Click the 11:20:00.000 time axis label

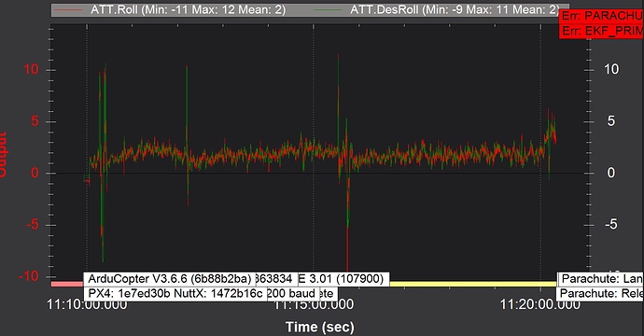(x=540, y=305)
